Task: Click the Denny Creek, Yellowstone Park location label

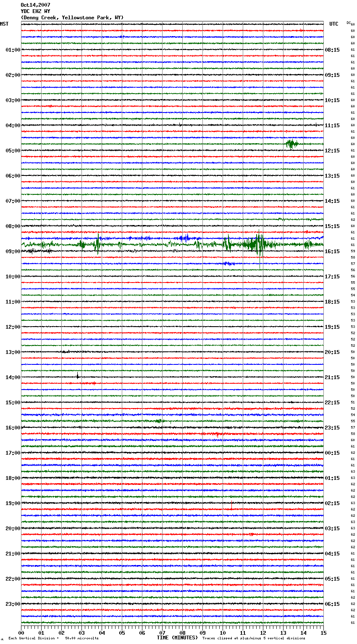Action: tap(72, 18)
